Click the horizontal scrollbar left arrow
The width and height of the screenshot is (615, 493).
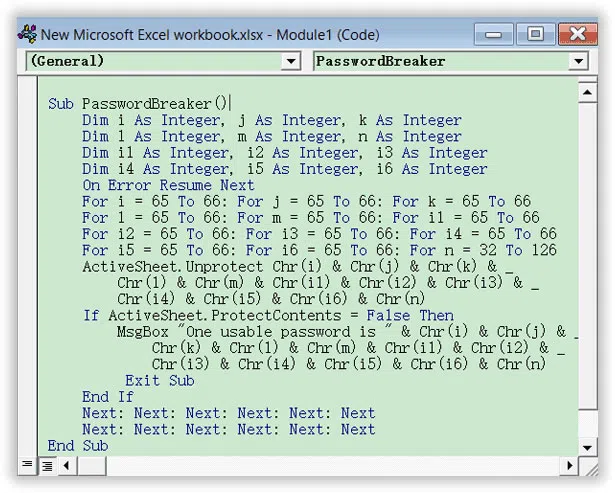pos(67,466)
